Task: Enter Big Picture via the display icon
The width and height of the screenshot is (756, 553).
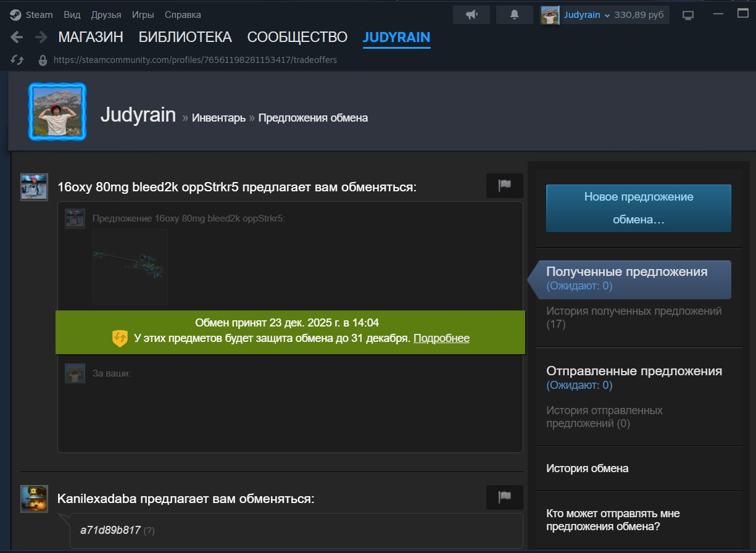Action: pos(687,14)
